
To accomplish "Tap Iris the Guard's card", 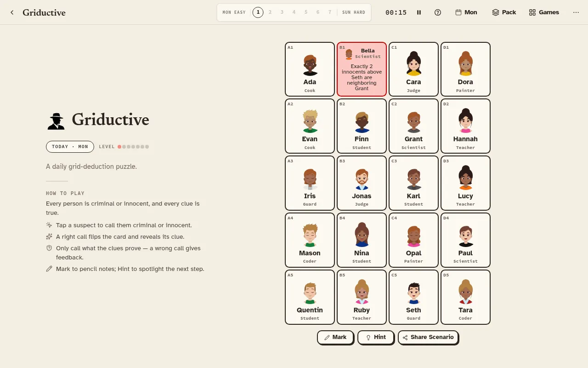I will point(310,183).
